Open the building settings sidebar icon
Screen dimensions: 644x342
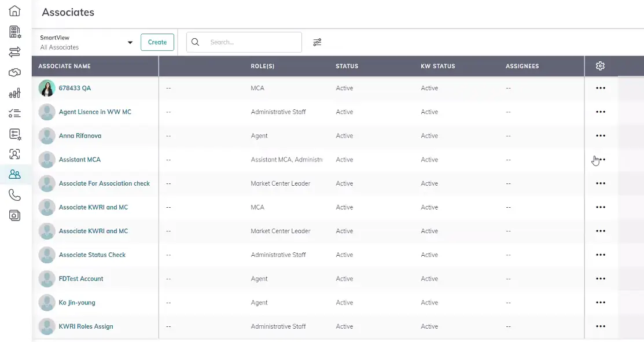[x=15, y=32]
